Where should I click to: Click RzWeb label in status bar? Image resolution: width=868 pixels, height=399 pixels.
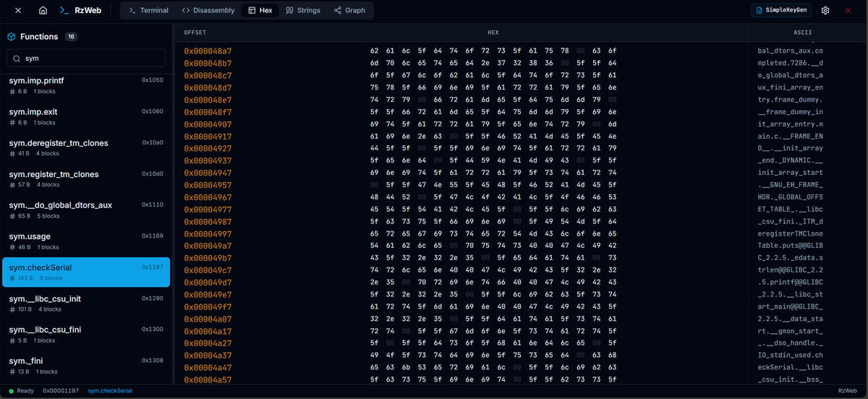[x=847, y=391]
